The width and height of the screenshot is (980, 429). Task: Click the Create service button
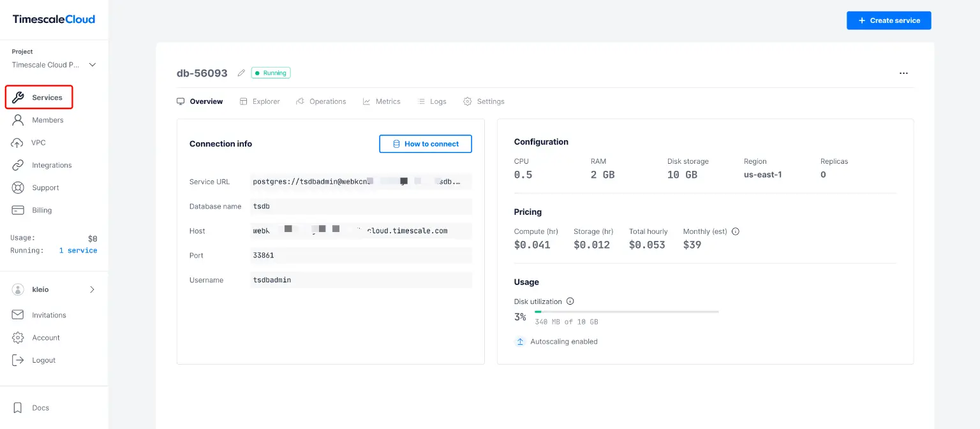(x=889, y=20)
